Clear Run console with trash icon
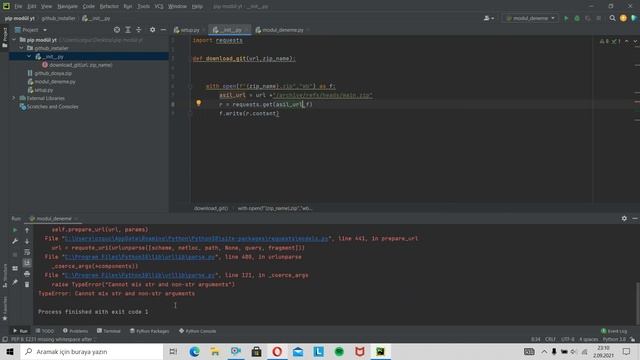This screenshot has height=360, width=640. pyautogui.click(x=27, y=284)
